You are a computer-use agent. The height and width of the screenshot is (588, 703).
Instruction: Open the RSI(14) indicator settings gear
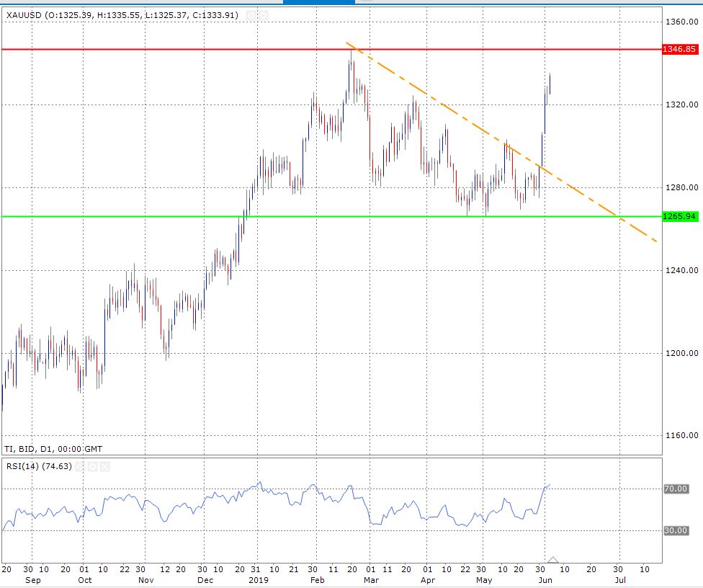(92, 466)
